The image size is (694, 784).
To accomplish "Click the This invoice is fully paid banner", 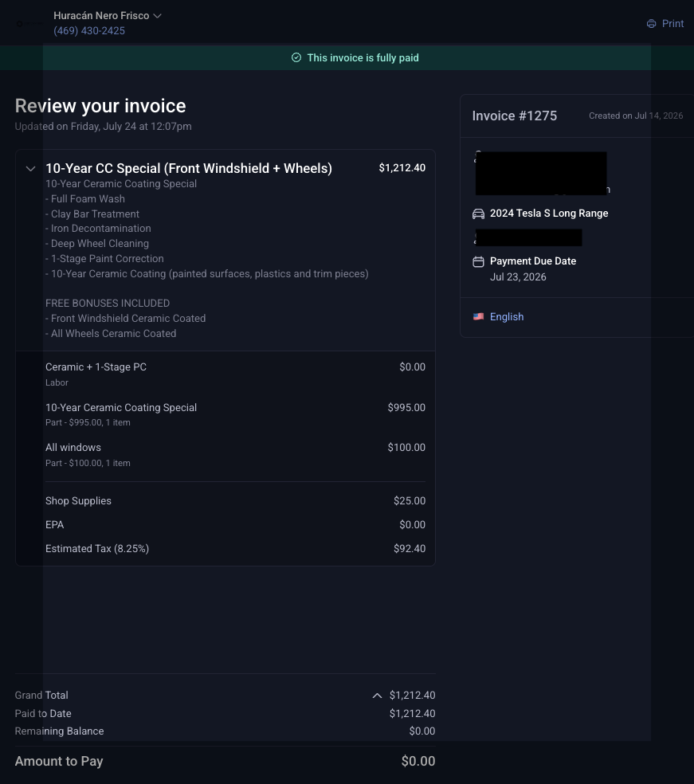I will click(x=347, y=57).
